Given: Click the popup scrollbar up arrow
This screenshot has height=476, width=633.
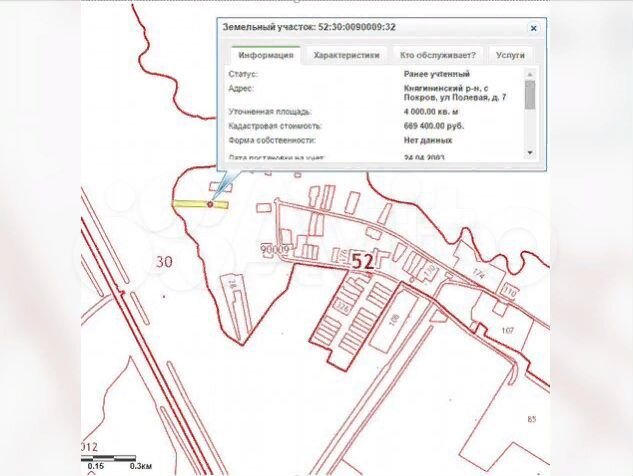Looking at the screenshot, I should coord(529,74).
